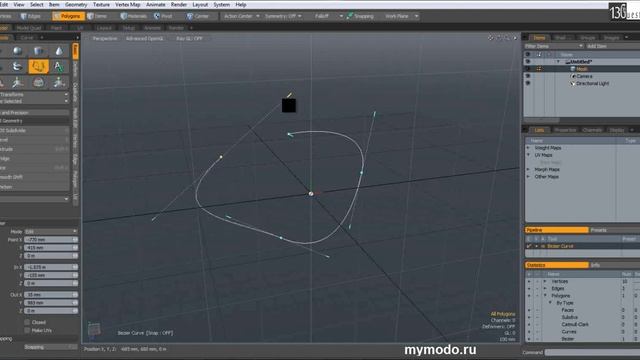The image size is (640, 360).
Task: Toggle visibility eye of Mesh item
Action: coord(528,69)
